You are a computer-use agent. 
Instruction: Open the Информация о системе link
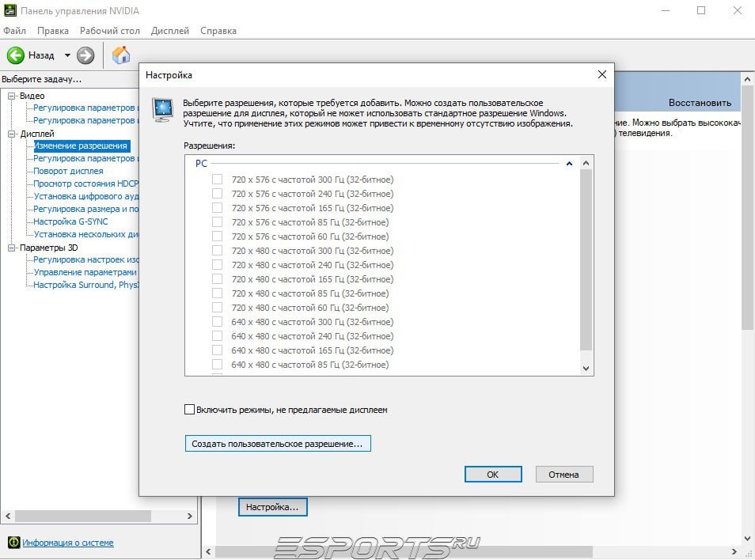click(x=68, y=543)
